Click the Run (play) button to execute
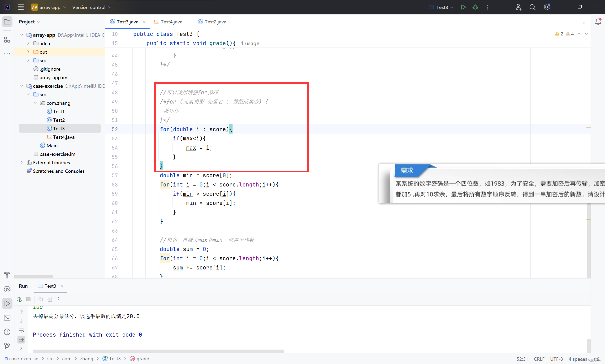This screenshot has height=364, width=605. point(464,7)
